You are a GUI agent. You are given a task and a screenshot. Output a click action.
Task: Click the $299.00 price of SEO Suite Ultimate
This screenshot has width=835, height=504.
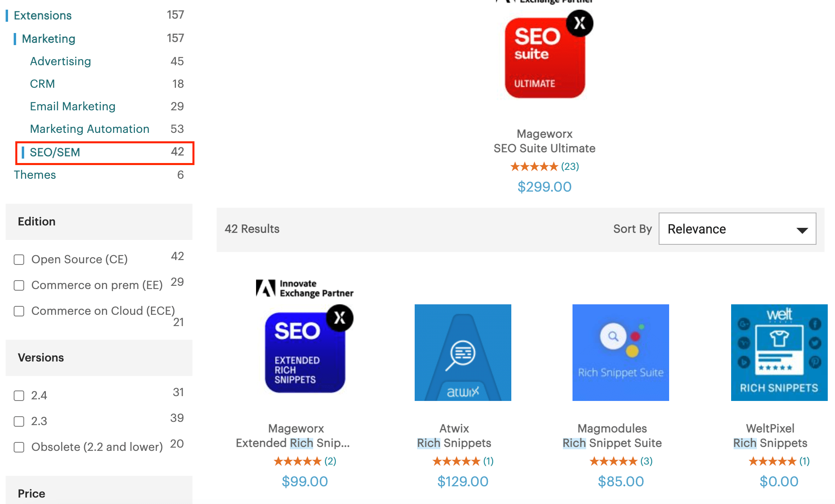[545, 187]
